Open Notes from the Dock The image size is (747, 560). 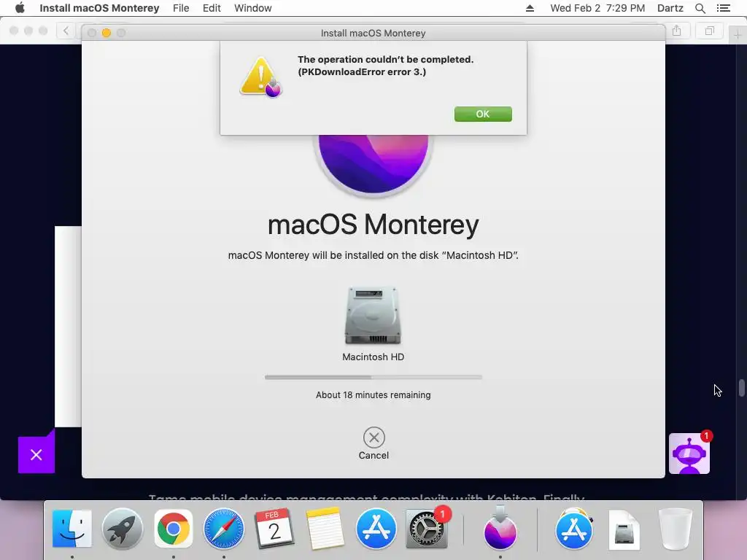[325, 529]
